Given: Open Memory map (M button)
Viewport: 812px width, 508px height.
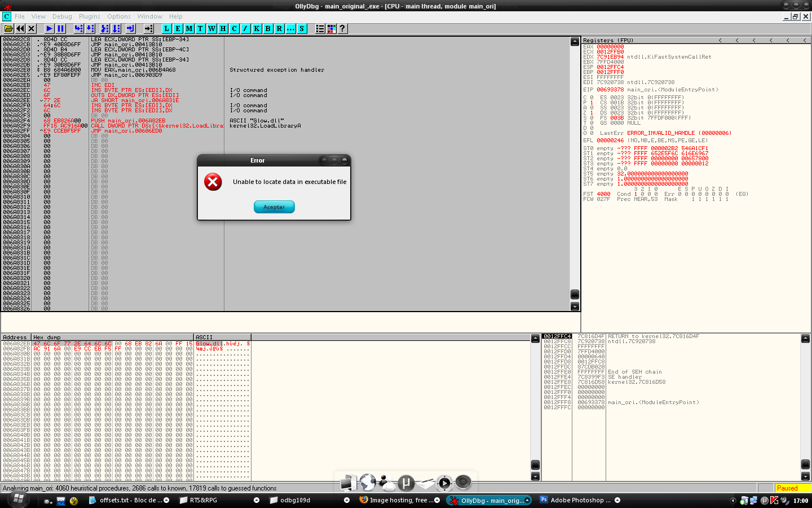Looking at the screenshot, I should [x=189, y=28].
